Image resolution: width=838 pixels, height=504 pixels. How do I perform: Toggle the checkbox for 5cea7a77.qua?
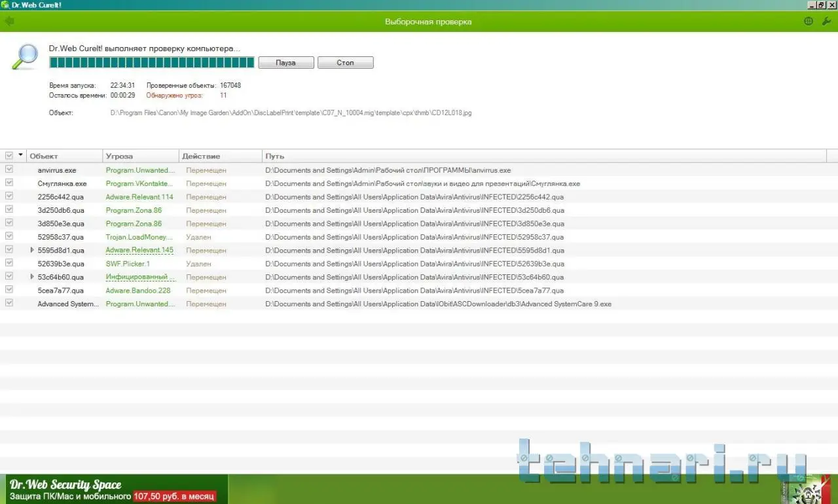pyautogui.click(x=9, y=290)
